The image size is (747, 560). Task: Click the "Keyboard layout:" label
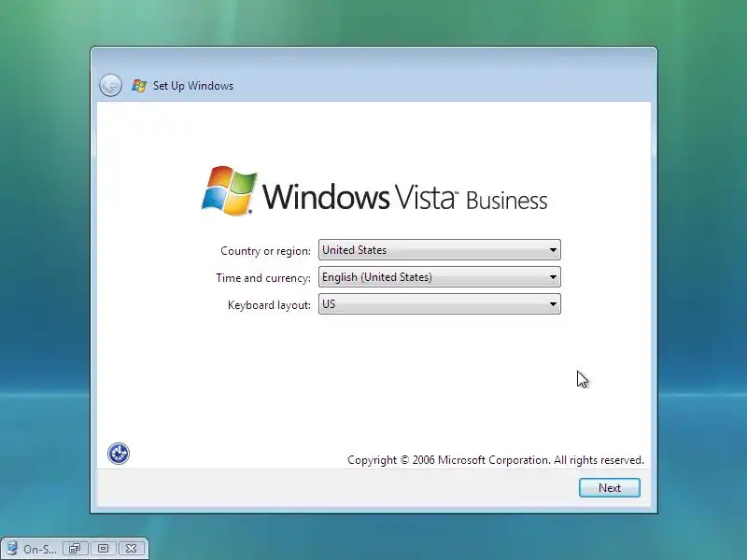269,305
